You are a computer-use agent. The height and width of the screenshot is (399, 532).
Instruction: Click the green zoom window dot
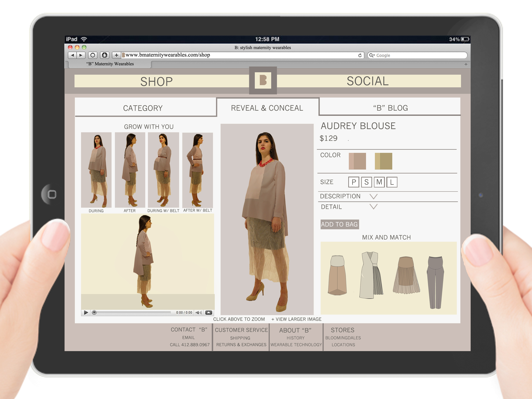tap(84, 47)
